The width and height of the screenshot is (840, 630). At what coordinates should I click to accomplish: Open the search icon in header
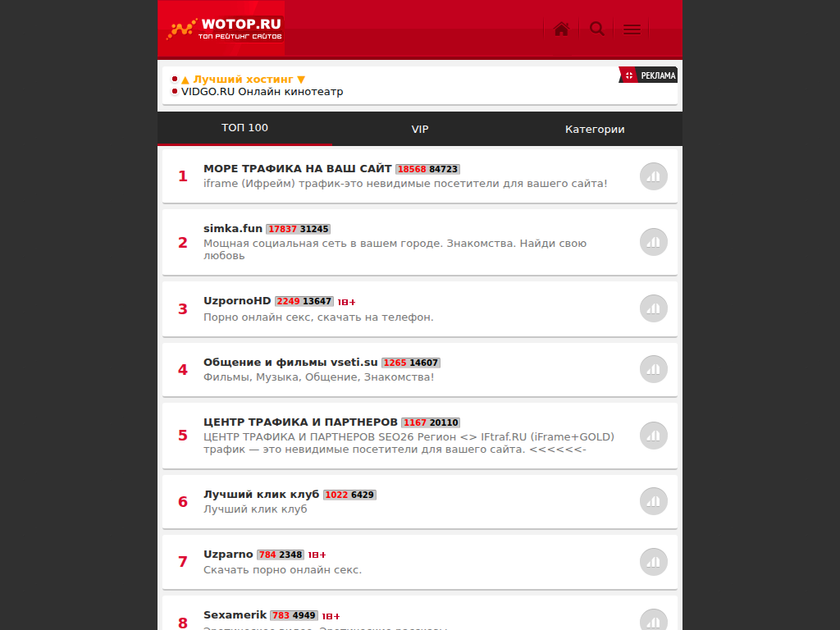pyautogui.click(x=597, y=30)
